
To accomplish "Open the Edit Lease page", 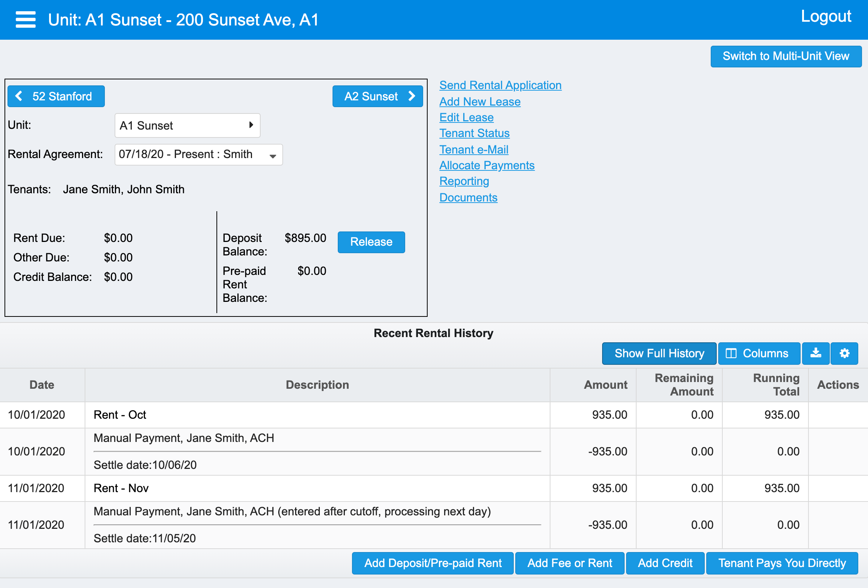I will coord(466,117).
